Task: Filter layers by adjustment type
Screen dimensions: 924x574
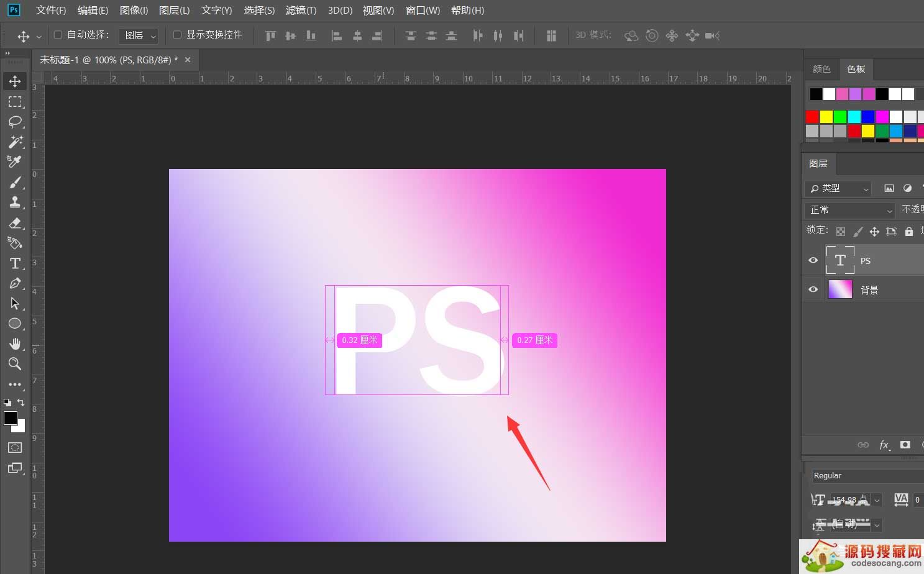Action: (908, 188)
